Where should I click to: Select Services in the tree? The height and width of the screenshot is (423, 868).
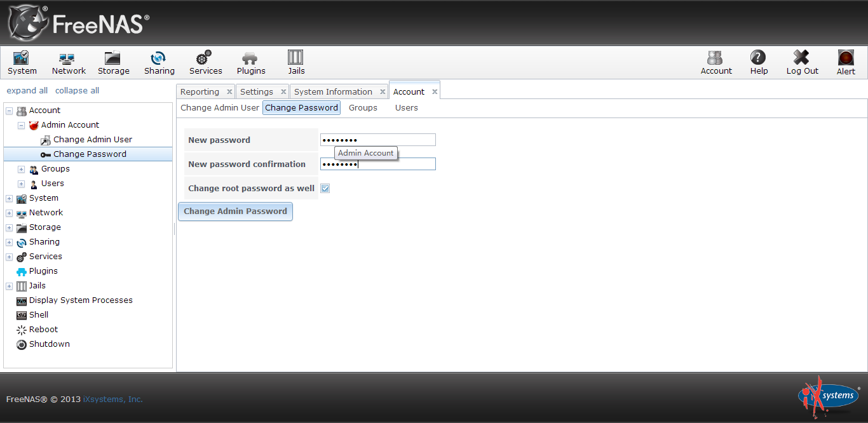tap(46, 257)
